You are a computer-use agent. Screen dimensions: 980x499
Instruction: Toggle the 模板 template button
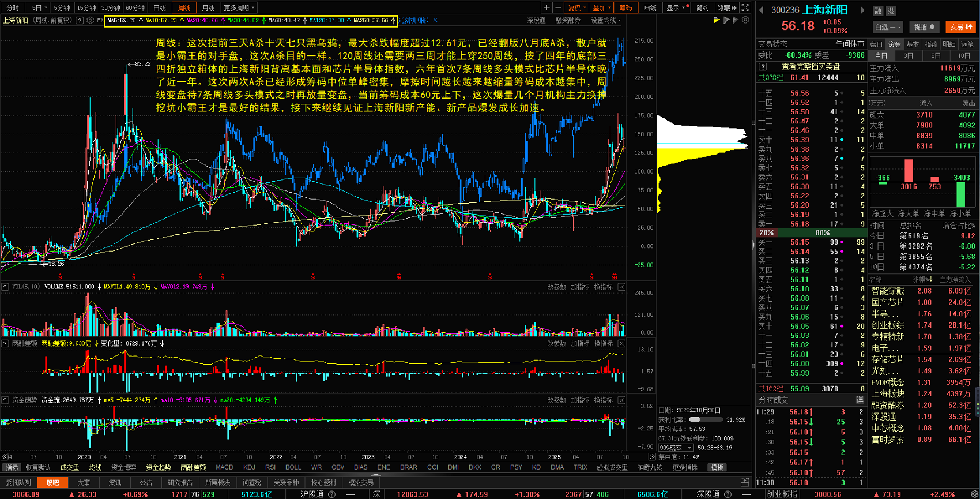click(x=717, y=467)
